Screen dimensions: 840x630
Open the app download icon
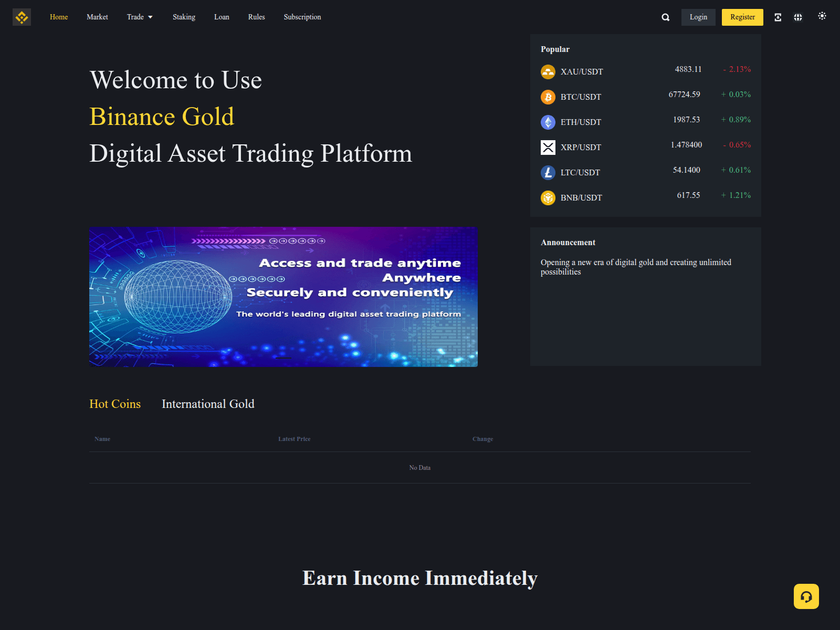[x=778, y=17]
